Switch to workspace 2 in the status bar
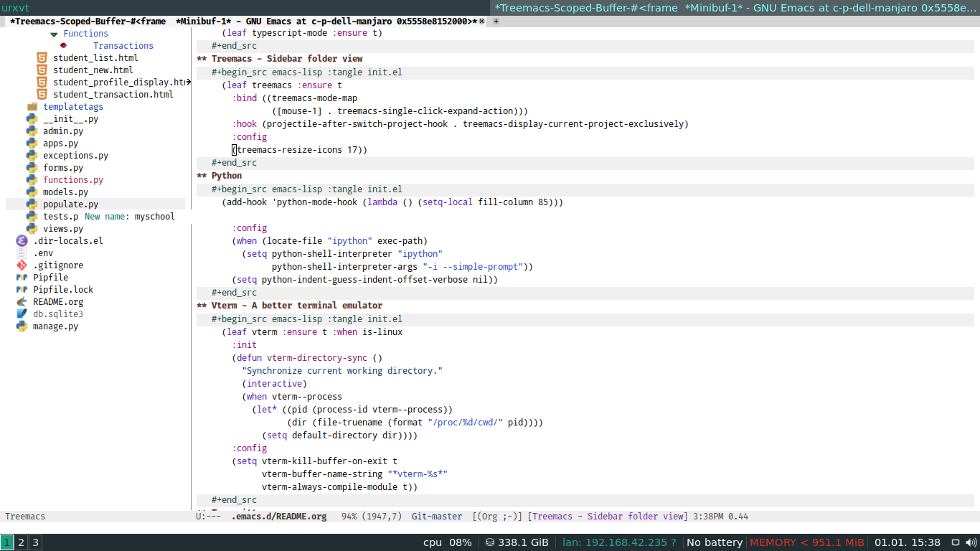980x551 pixels. click(21, 542)
